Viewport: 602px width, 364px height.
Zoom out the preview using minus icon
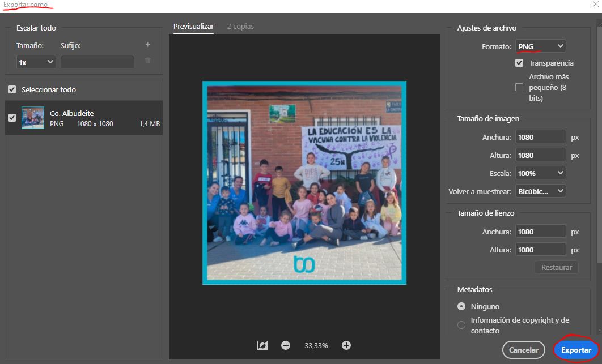pyautogui.click(x=286, y=345)
